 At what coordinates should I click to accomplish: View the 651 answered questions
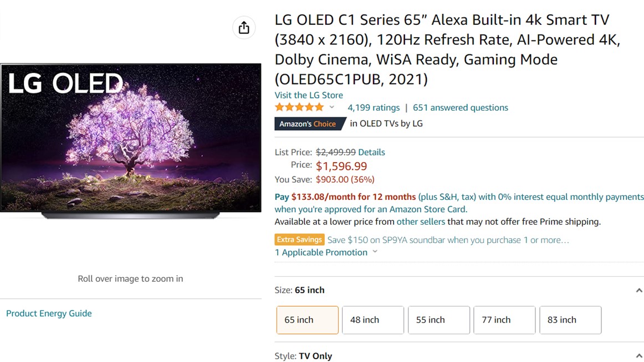coord(461,107)
